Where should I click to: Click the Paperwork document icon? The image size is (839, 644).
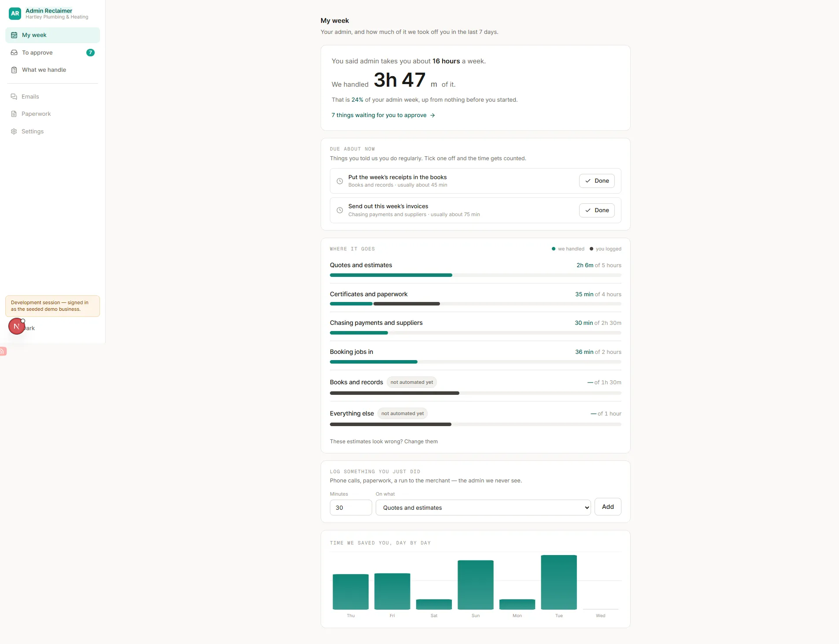tap(14, 114)
